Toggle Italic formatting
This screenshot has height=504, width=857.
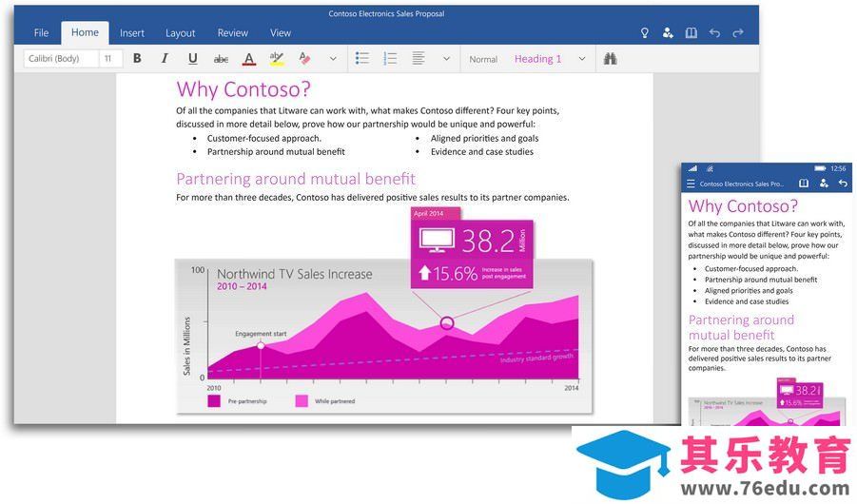pos(165,59)
